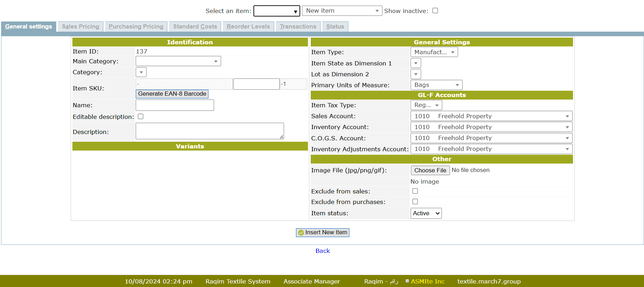644x287 pixels.
Task: Follow the Back link
Action: 322,251
